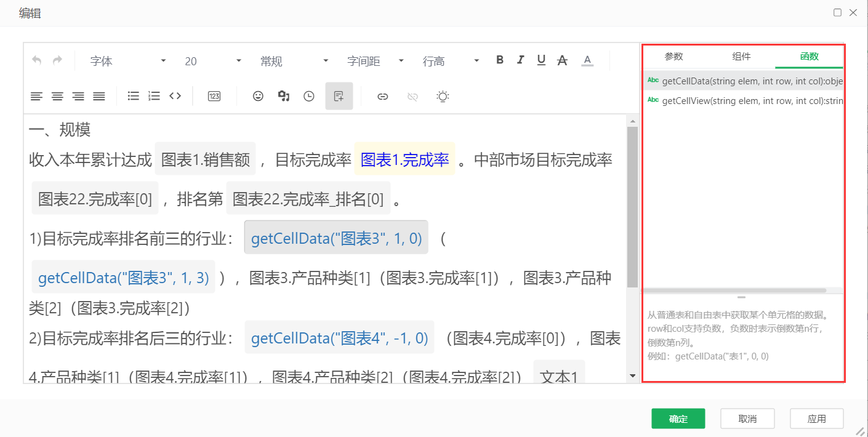Switch to the 组件 tab

(x=741, y=56)
